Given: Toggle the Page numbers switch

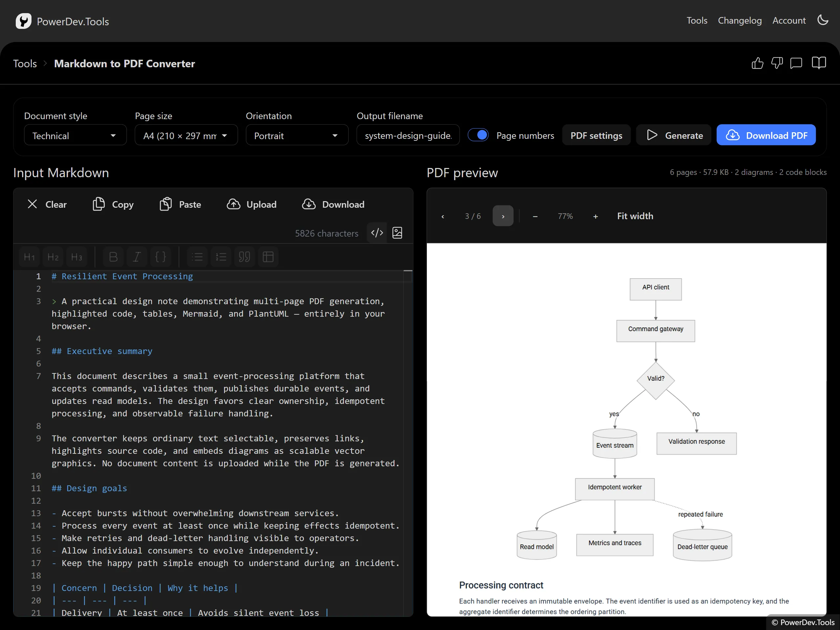Looking at the screenshot, I should (x=478, y=135).
